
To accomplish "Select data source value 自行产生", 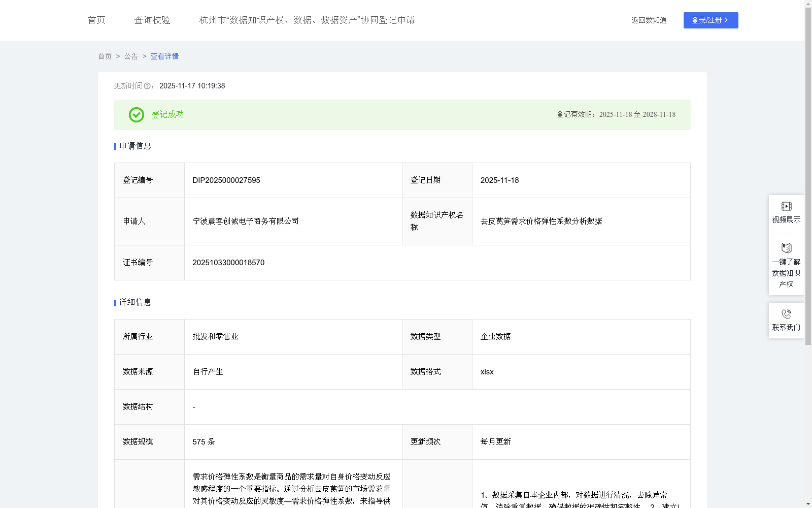I will pos(208,371).
